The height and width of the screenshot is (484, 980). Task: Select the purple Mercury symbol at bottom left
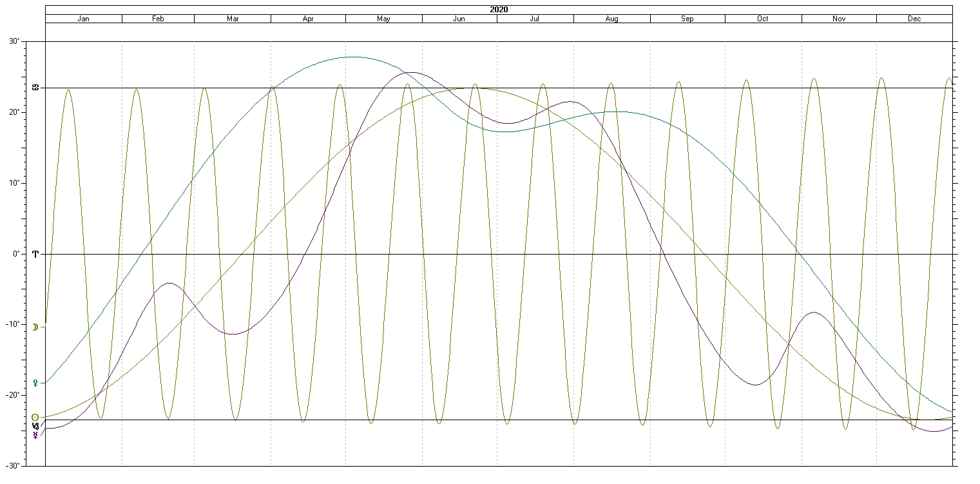point(35,435)
